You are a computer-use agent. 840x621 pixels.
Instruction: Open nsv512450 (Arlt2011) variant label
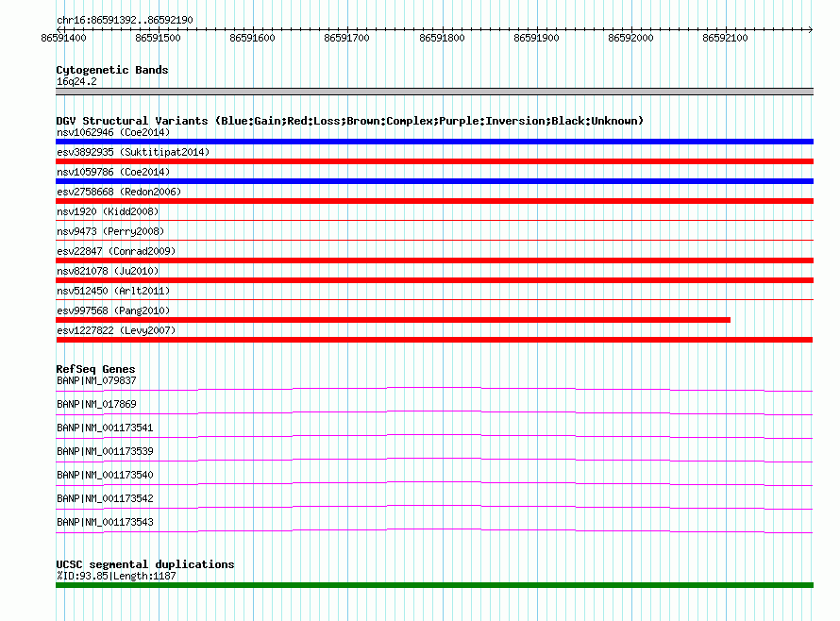click(113, 291)
